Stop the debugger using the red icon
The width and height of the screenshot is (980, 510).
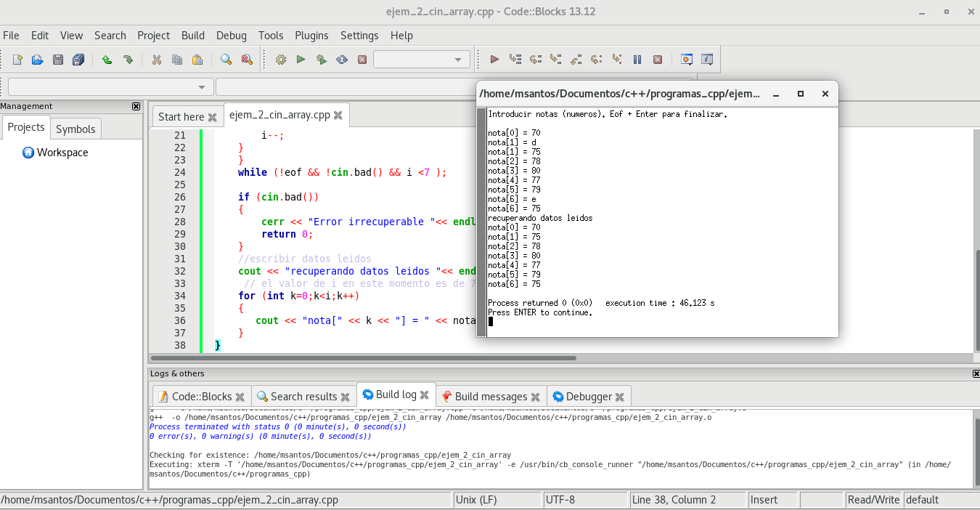coord(658,60)
